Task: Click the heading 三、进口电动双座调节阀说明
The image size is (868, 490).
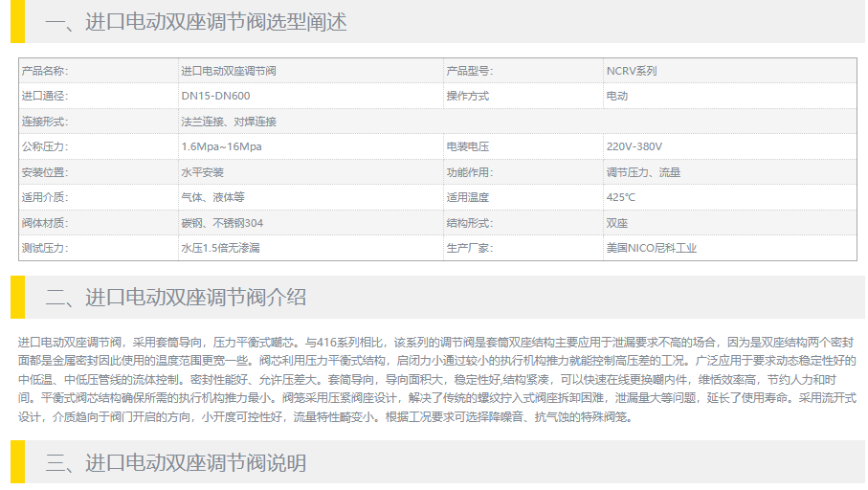Action: (176, 463)
